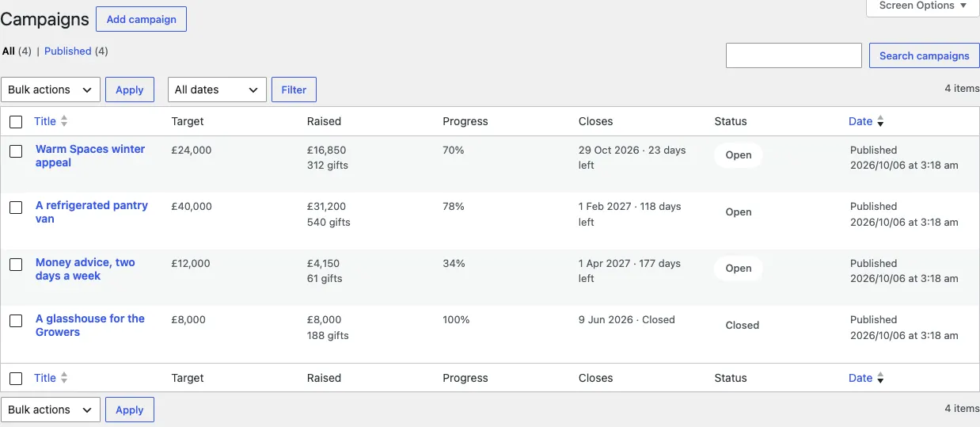Screen dimensions: 980x427
Task: Show the All campaigns view
Action: pyautogui.click(x=9, y=51)
